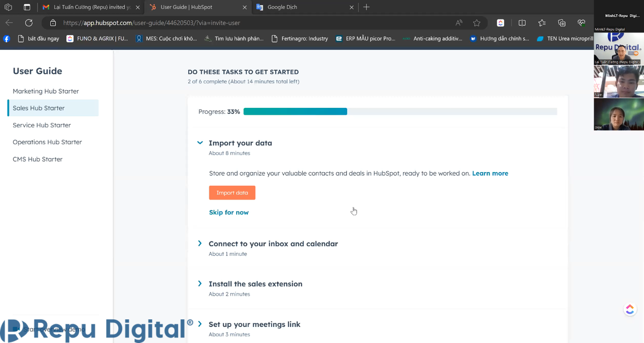Open the 'ERP MẪU picor' bookmark

pyautogui.click(x=365, y=38)
